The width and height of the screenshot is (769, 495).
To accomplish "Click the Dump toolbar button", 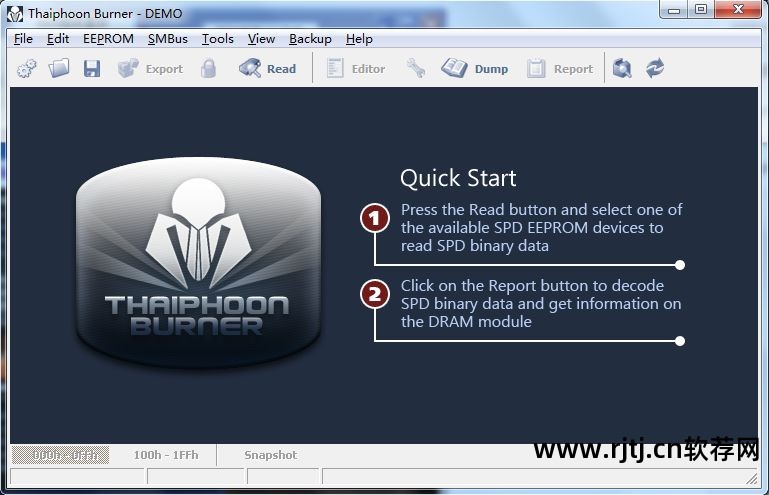I will pos(474,68).
